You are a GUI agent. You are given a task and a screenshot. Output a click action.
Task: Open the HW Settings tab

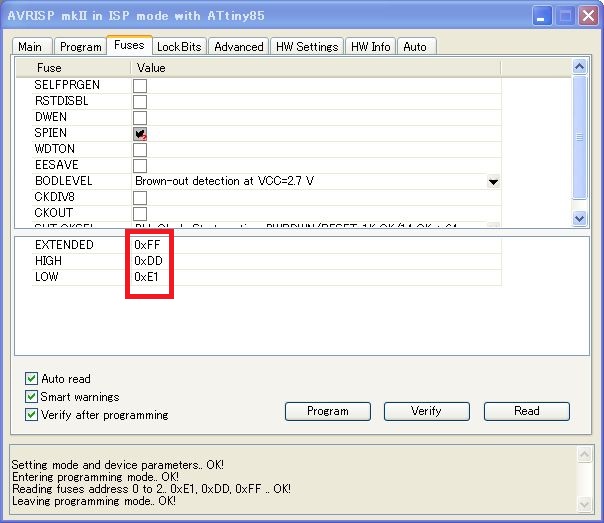pyautogui.click(x=307, y=47)
